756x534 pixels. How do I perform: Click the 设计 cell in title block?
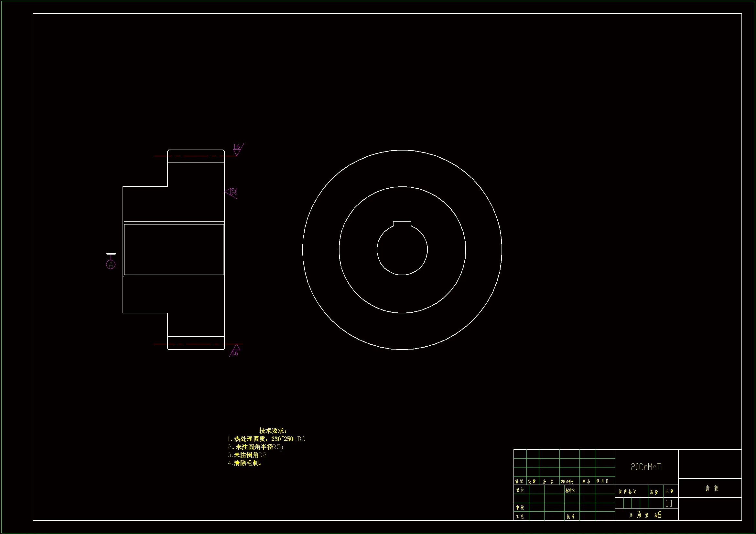click(x=520, y=490)
